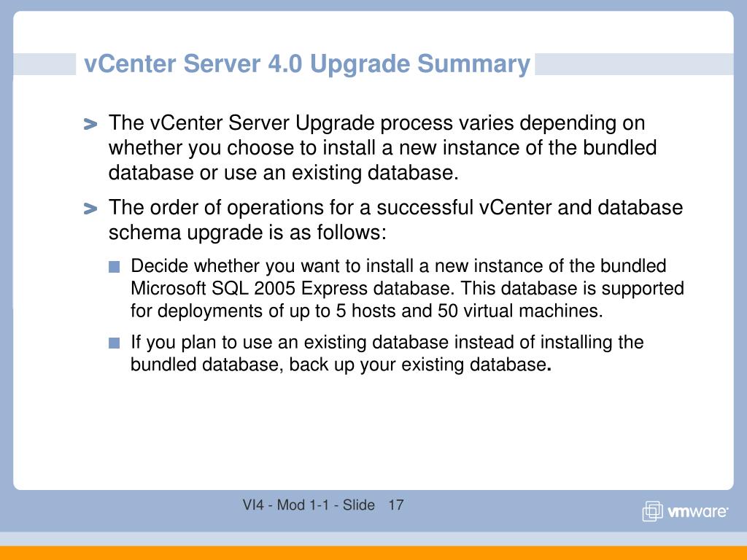Viewport: 747px width, 560px height.
Task: Click the line 'database or use an existing database.'
Action: click(284, 173)
